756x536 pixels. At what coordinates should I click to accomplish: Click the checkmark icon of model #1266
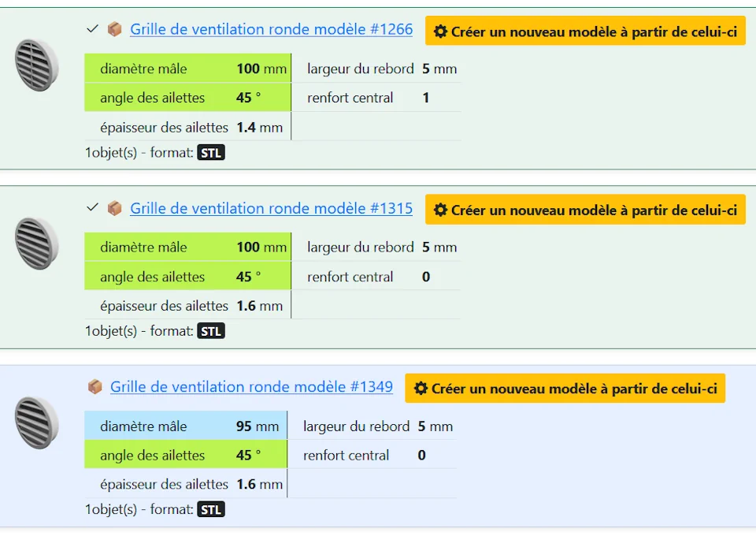pos(92,29)
